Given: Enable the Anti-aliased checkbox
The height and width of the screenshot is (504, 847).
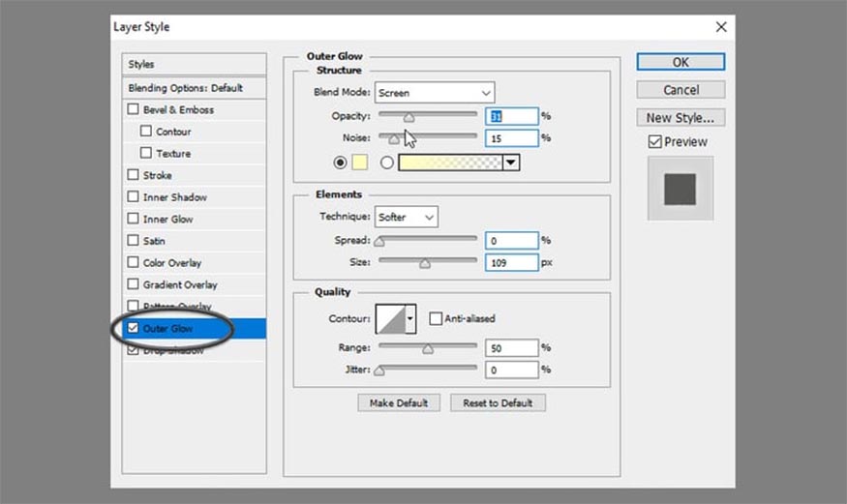Looking at the screenshot, I should pos(436,318).
